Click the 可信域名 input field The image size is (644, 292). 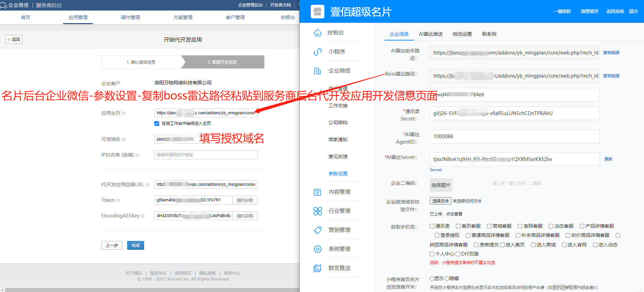[206, 139]
